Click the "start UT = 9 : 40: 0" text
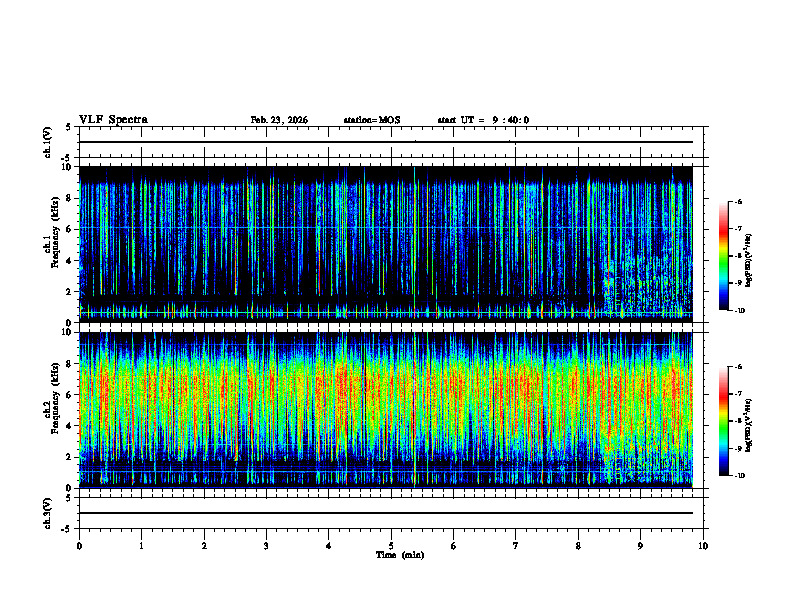Viewport: 792px width, 612px height. click(483, 120)
